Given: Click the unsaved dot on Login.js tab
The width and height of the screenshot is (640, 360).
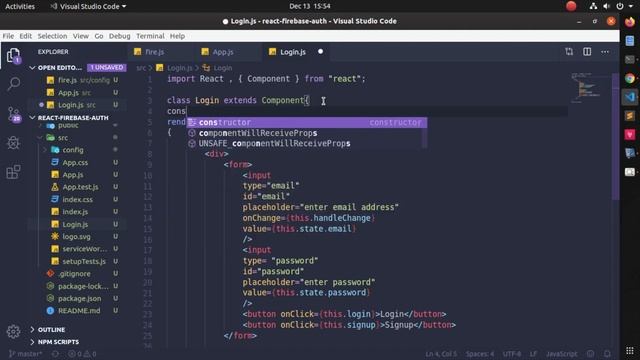Looking at the screenshot, I should click(320, 51).
